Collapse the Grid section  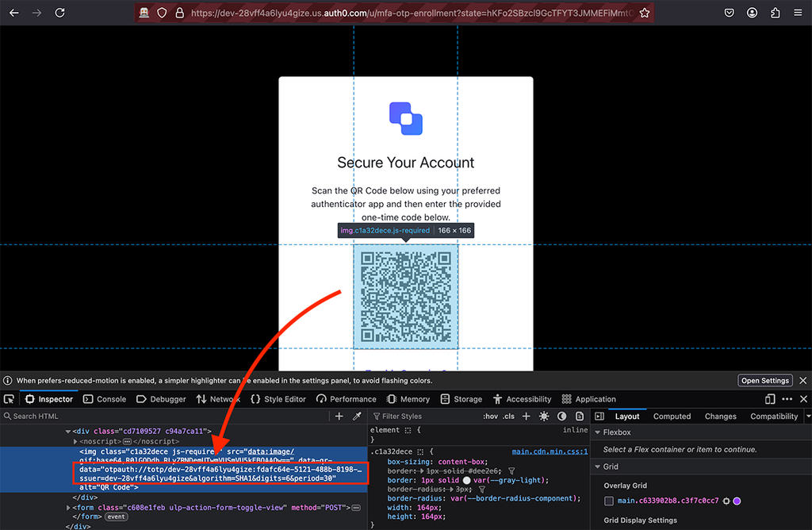[x=598, y=467]
